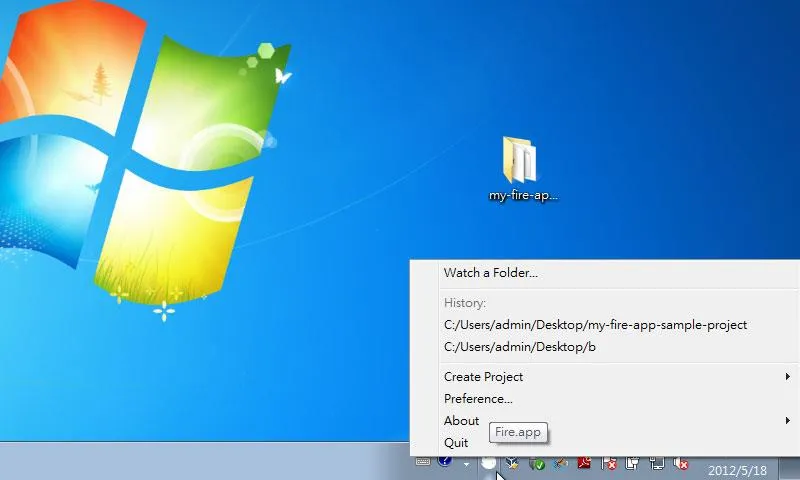
Task: Click the keyboard icon in the taskbar
Action: tap(423, 462)
